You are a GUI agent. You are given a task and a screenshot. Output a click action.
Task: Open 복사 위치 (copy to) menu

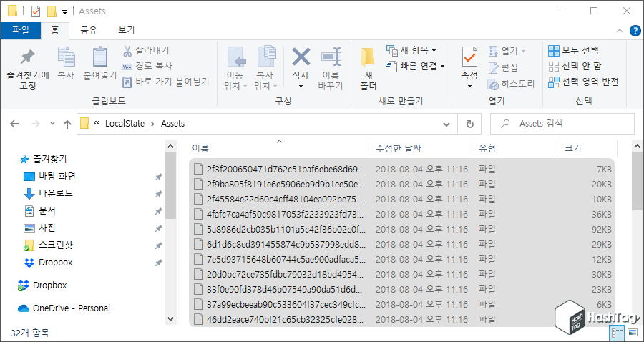click(x=265, y=68)
